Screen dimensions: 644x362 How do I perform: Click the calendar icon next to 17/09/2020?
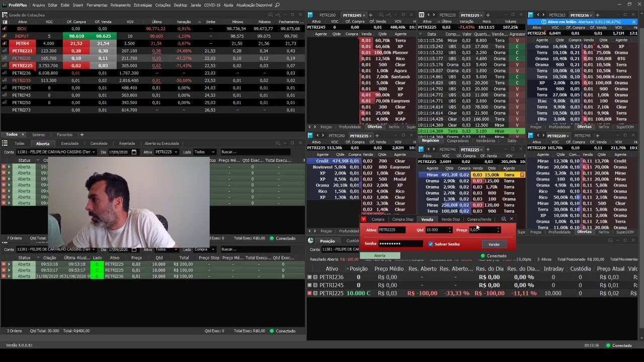click(134, 152)
